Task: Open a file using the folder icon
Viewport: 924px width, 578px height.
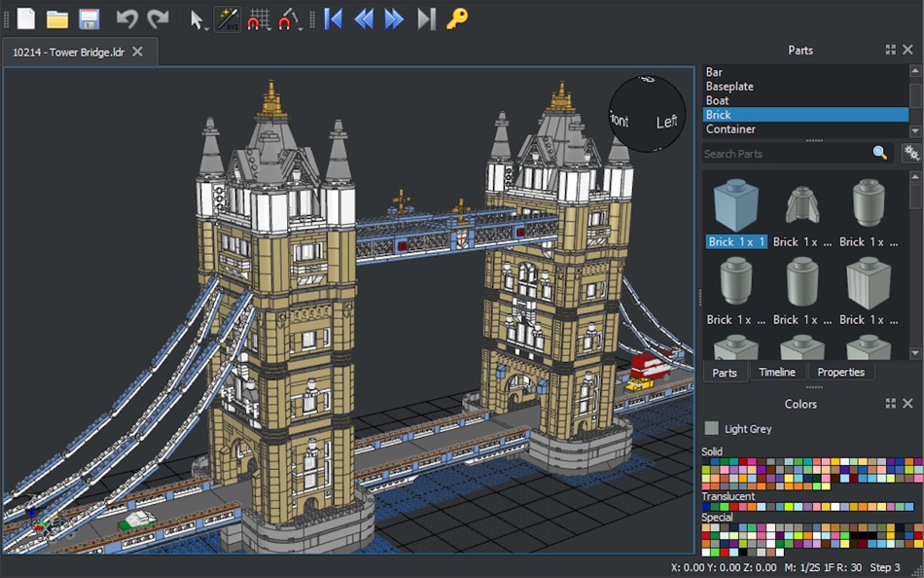Action: (x=57, y=19)
